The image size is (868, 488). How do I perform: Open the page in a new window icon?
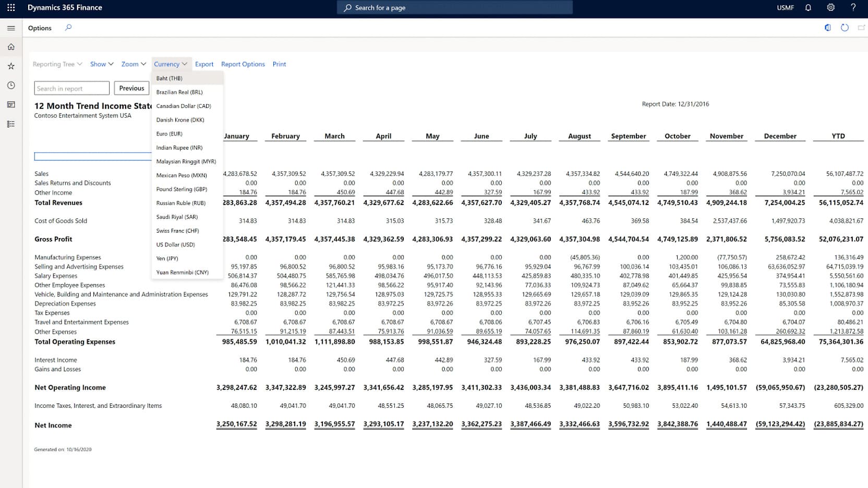tap(861, 28)
